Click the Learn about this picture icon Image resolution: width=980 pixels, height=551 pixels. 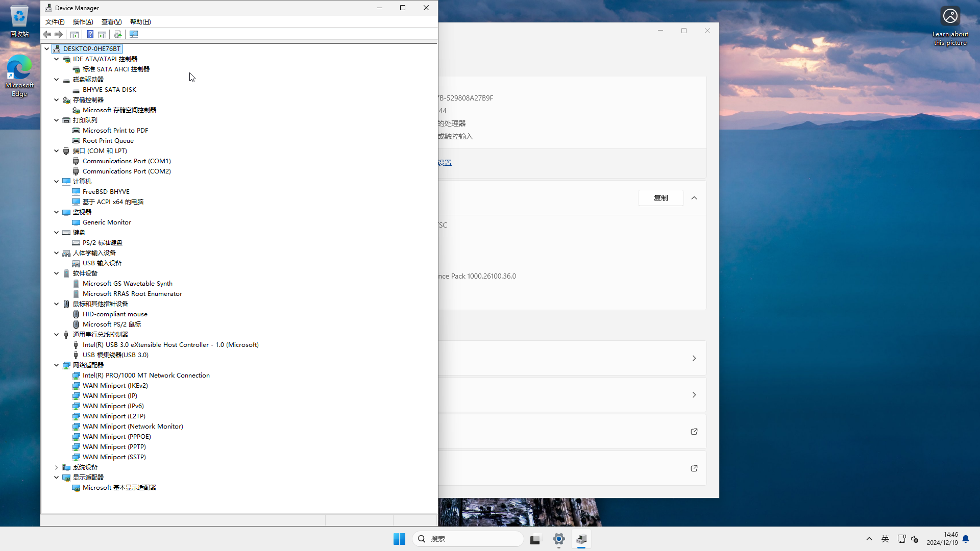point(950,26)
